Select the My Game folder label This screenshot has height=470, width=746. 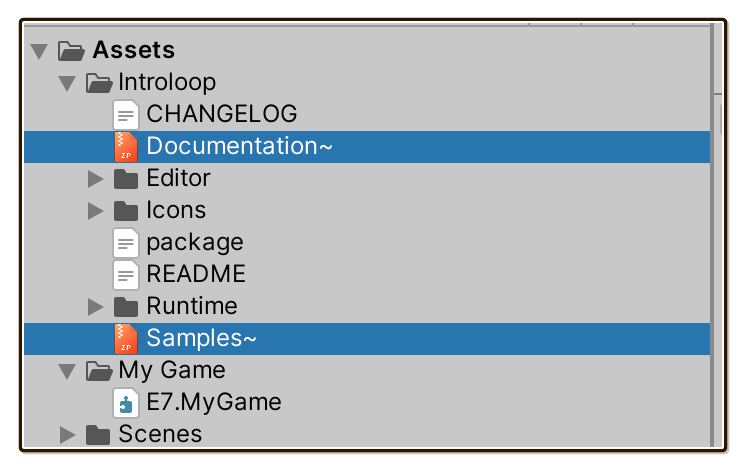click(172, 371)
